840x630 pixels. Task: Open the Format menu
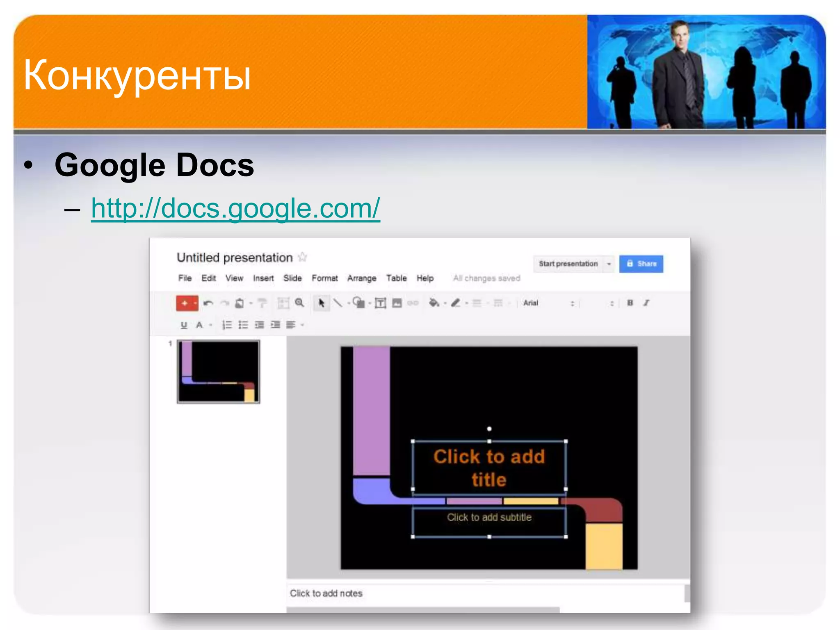coord(325,278)
